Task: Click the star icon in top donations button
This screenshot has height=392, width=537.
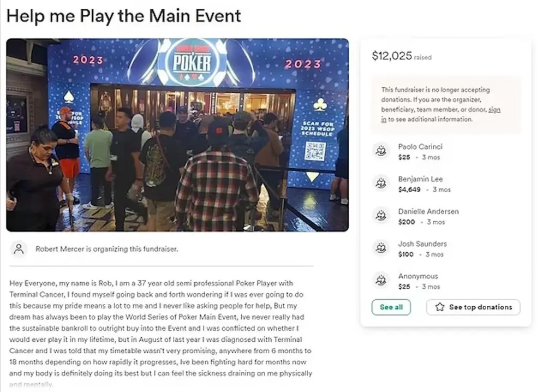Action: [440, 307]
